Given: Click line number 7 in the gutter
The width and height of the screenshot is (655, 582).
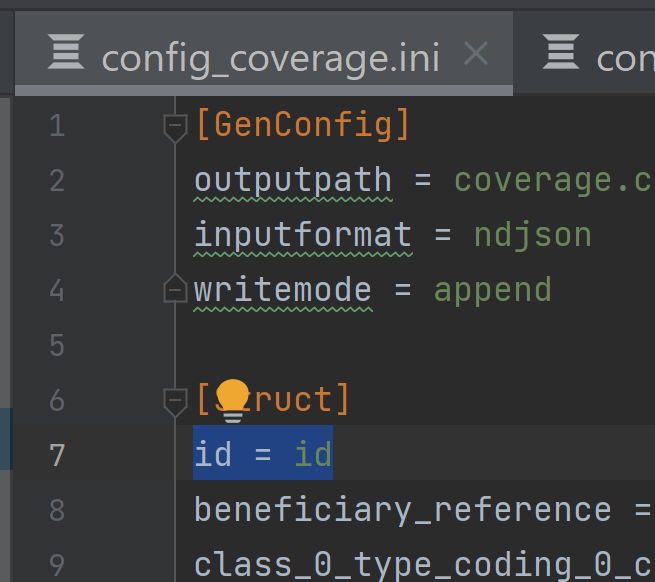Looking at the screenshot, I should 57,455.
